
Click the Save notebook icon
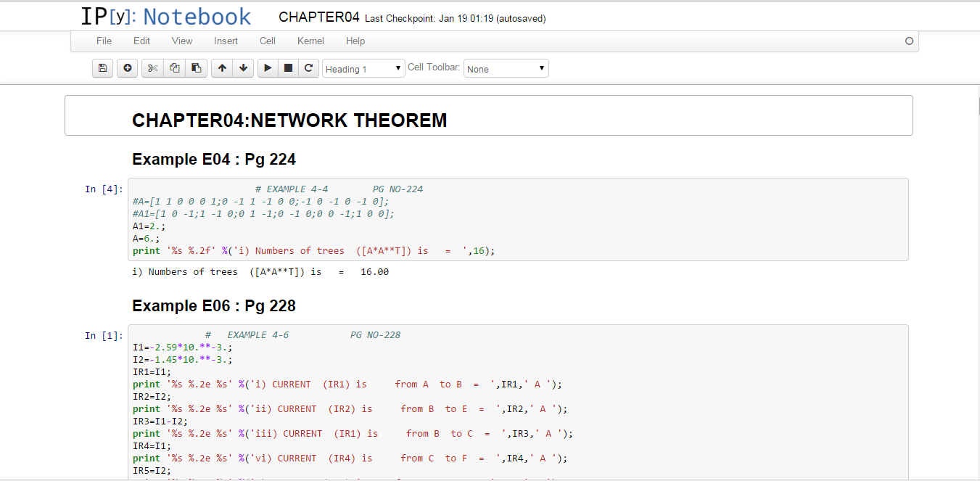point(103,68)
